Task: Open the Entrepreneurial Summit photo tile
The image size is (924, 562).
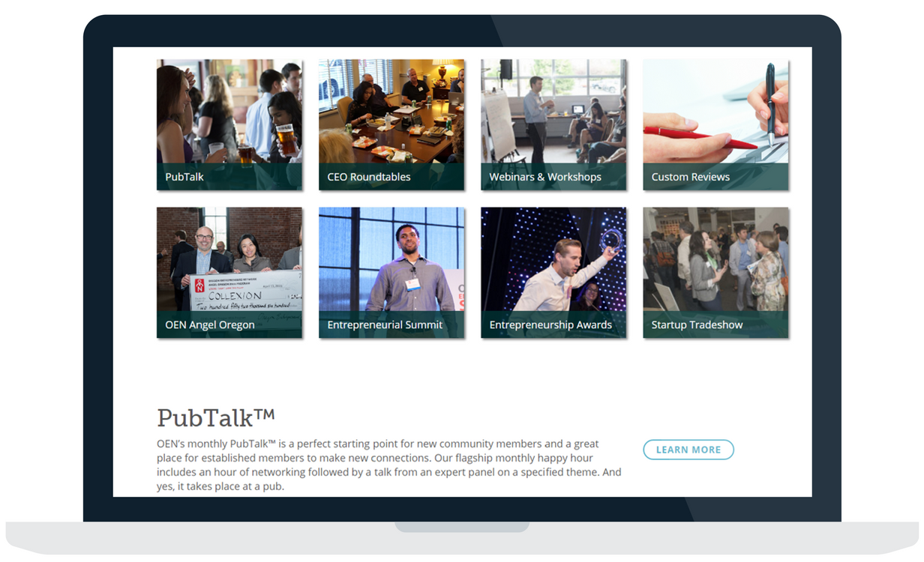Action: tap(391, 273)
